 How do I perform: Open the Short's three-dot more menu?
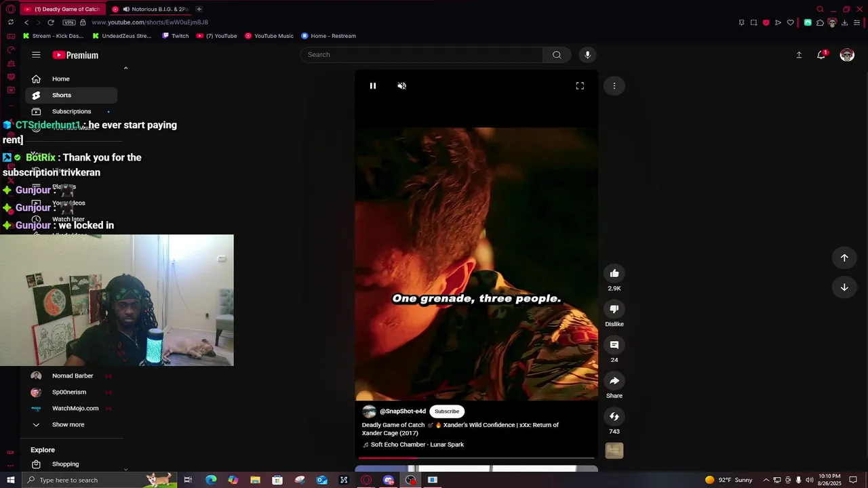click(614, 86)
